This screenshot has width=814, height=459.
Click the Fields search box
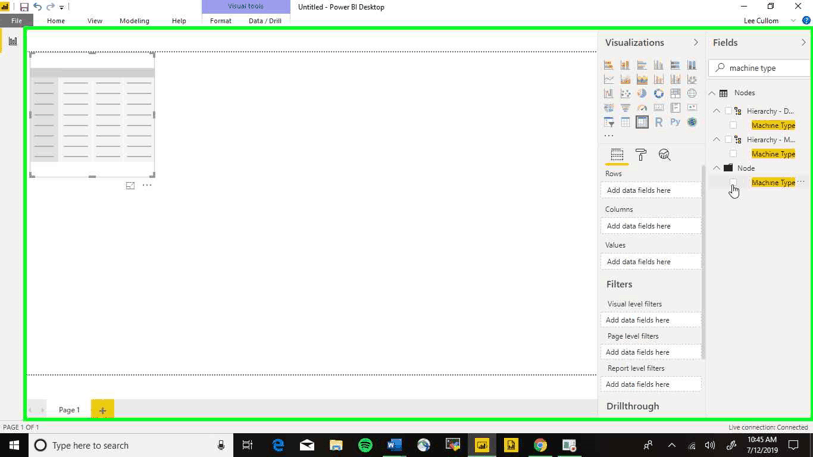[x=760, y=68]
